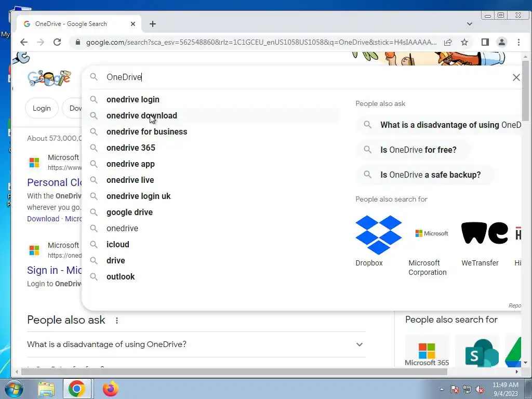Reload the page with the refresh icon
Viewport: 532px width, 399px height.
tap(57, 42)
